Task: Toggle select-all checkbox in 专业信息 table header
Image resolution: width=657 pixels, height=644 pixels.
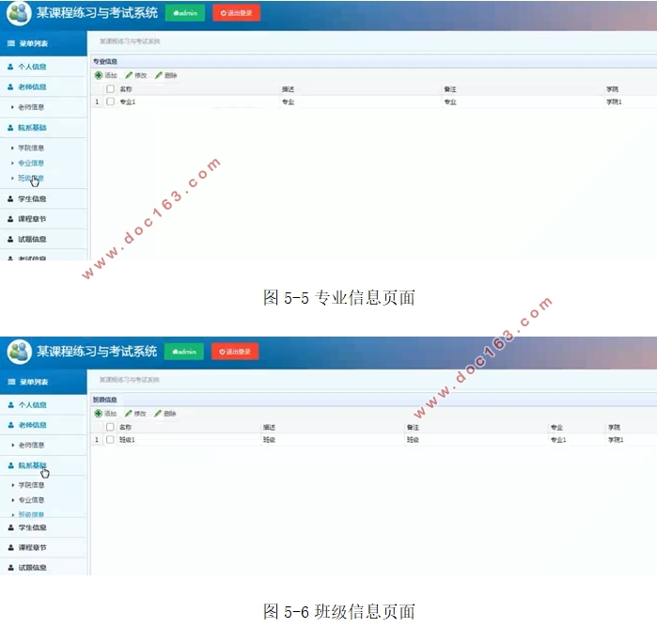Action: click(x=110, y=88)
